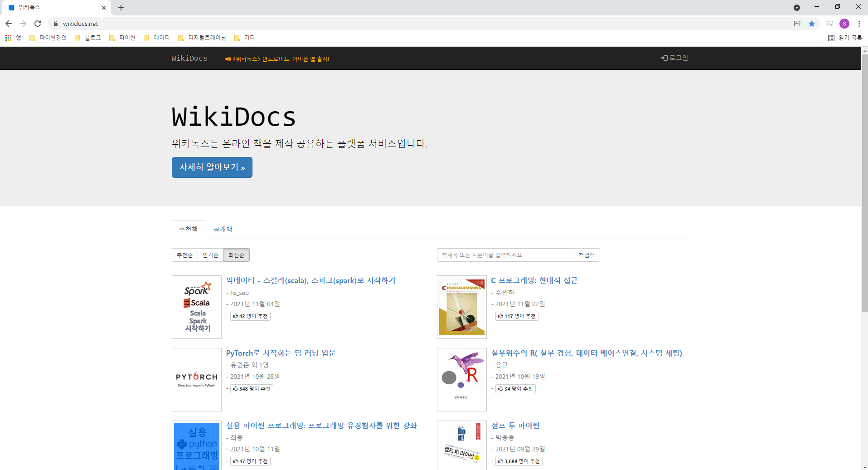Open the media control icon in toolbar

(829, 24)
